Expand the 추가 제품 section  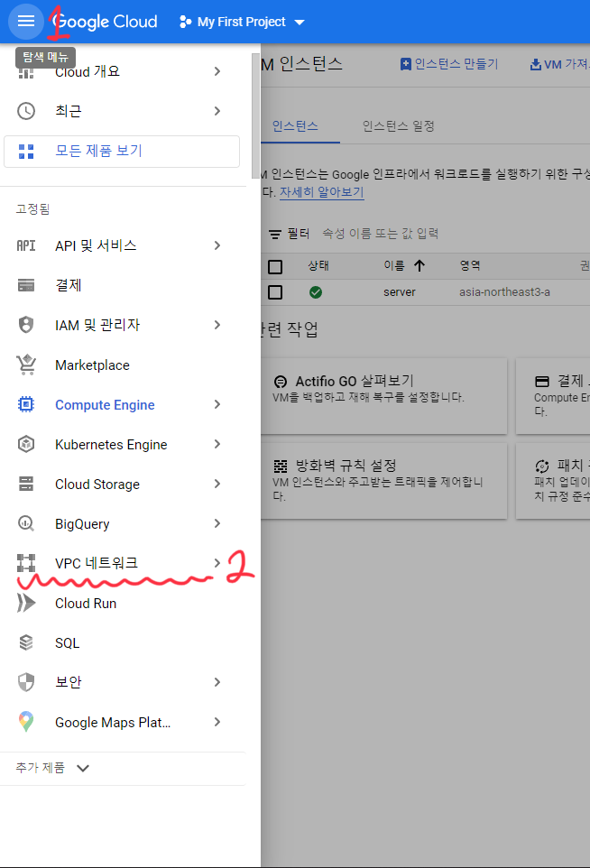52,768
